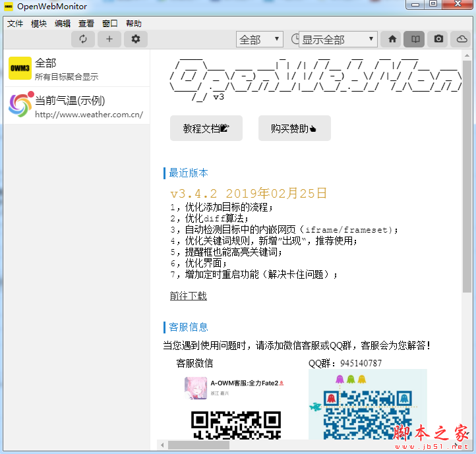
Task: Click the OpenWebMon ASCII art logo
Action: (316, 80)
